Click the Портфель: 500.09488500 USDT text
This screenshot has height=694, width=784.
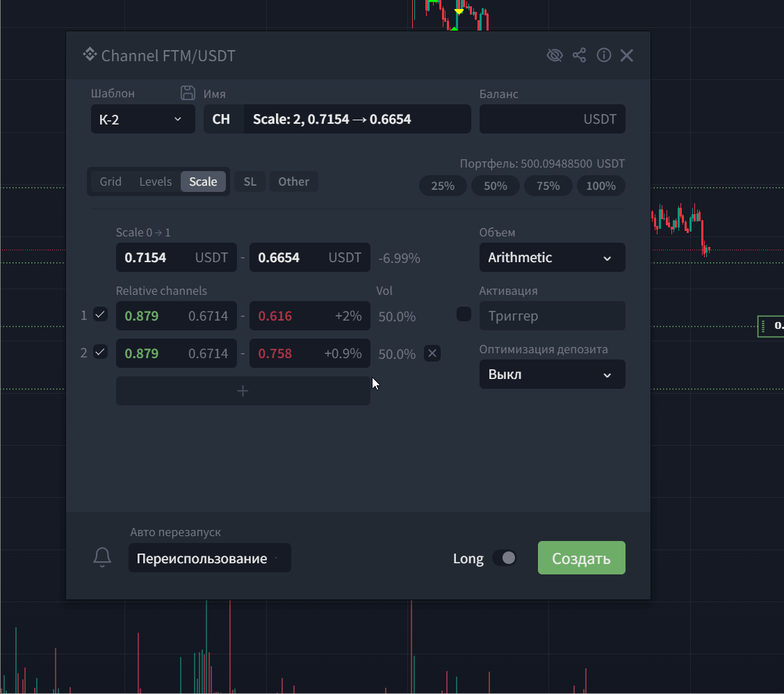(542, 163)
